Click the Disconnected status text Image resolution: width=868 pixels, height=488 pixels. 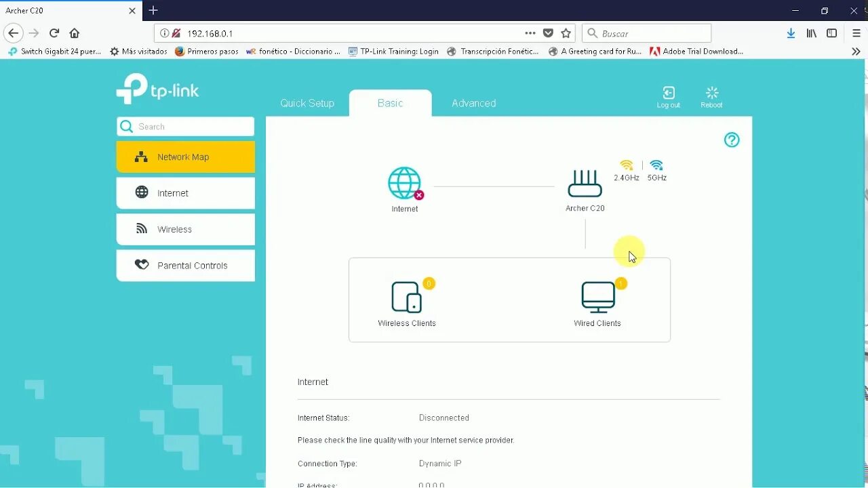[444, 418]
